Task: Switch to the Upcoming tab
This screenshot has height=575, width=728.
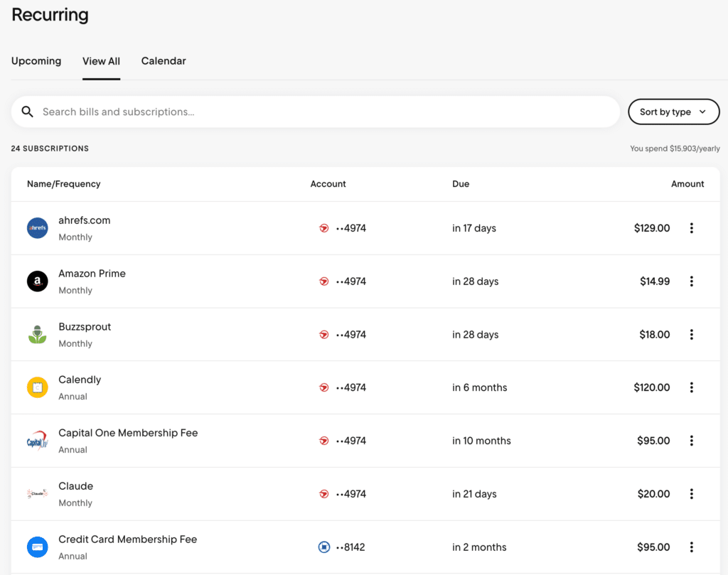Action: 36,61
